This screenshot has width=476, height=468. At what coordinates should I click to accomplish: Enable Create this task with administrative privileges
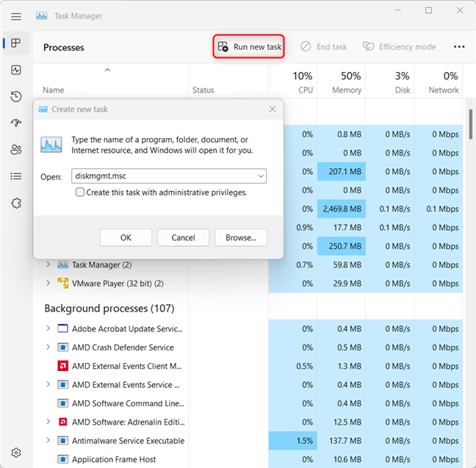80,192
